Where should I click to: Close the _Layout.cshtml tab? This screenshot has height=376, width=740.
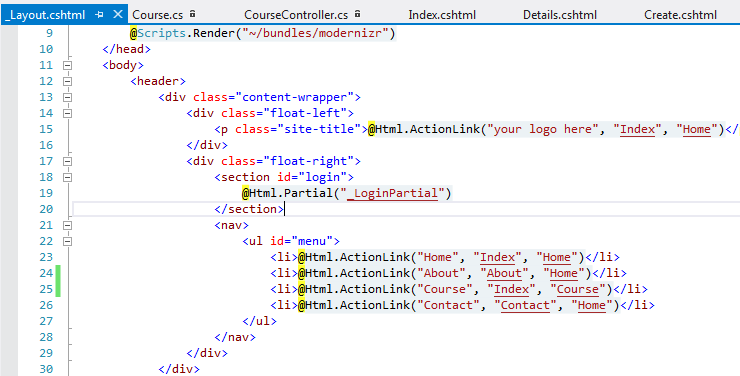pyautogui.click(x=118, y=15)
